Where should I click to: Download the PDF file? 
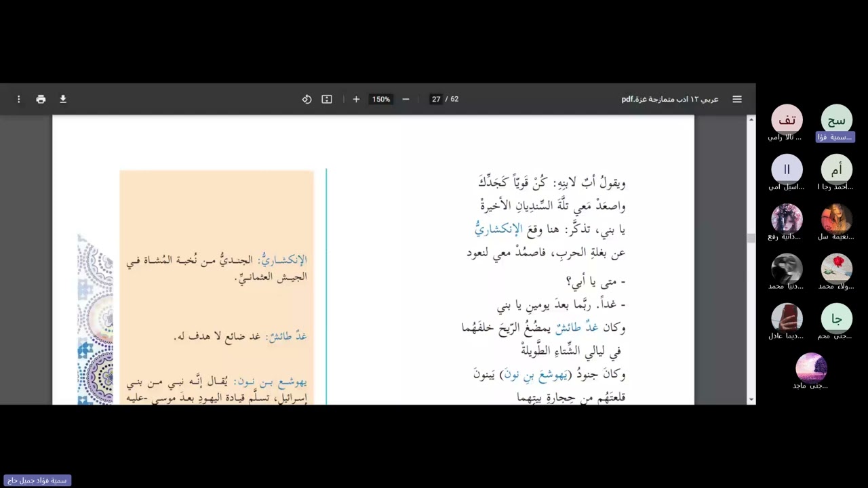tap(63, 99)
